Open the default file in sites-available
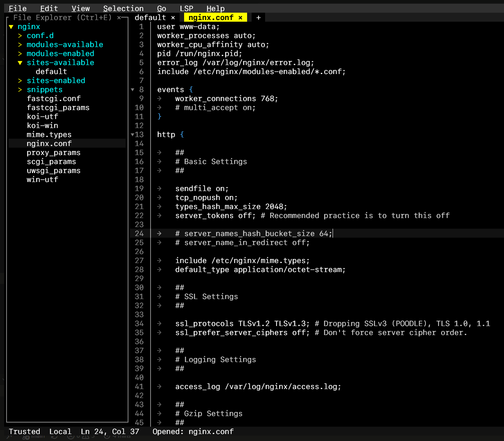This screenshot has height=441, width=504. (x=51, y=72)
